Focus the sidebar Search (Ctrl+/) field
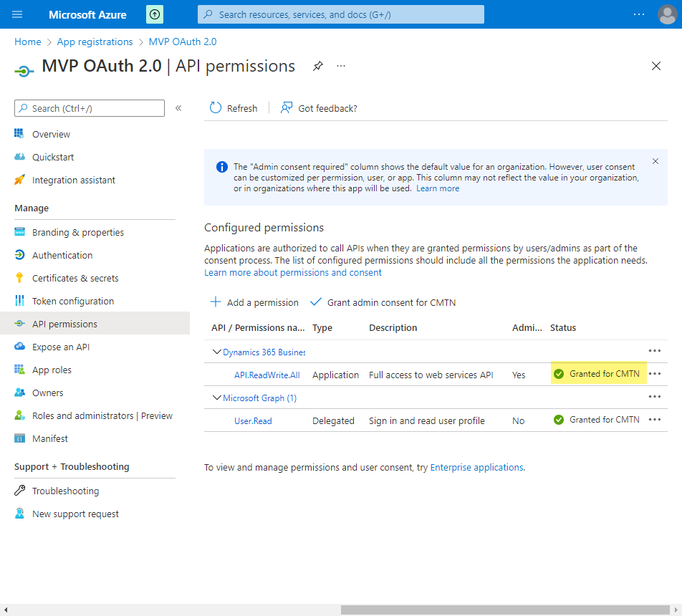The image size is (682, 616). click(x=90, y=108)
